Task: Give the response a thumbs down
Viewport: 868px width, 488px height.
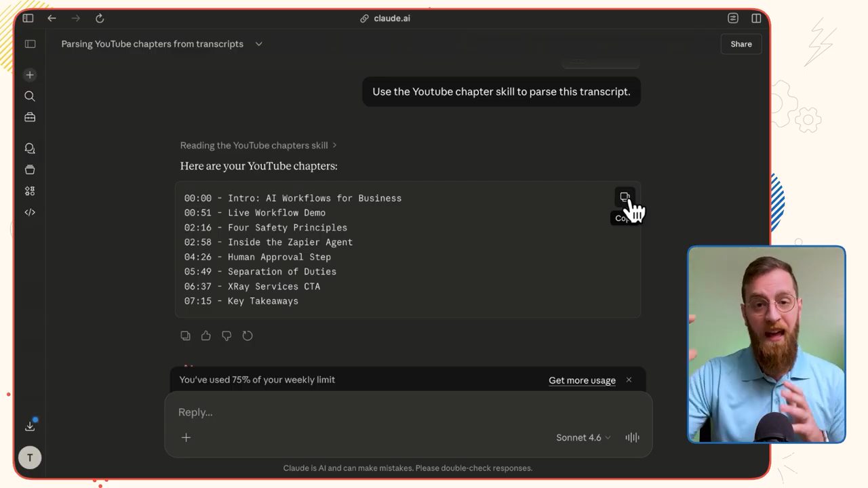Action: point(226,335)
